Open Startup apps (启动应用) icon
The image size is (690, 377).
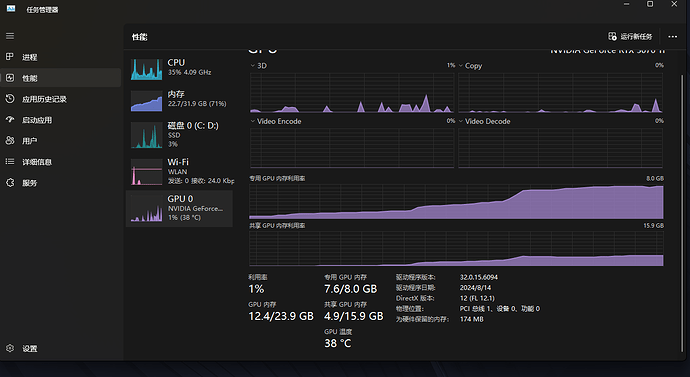[10, 120]
